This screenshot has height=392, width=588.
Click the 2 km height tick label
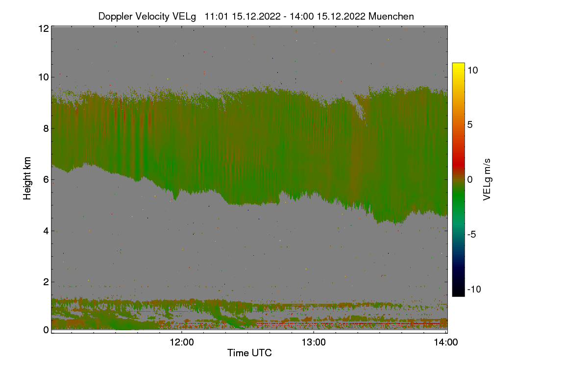[x=46, y=282]
